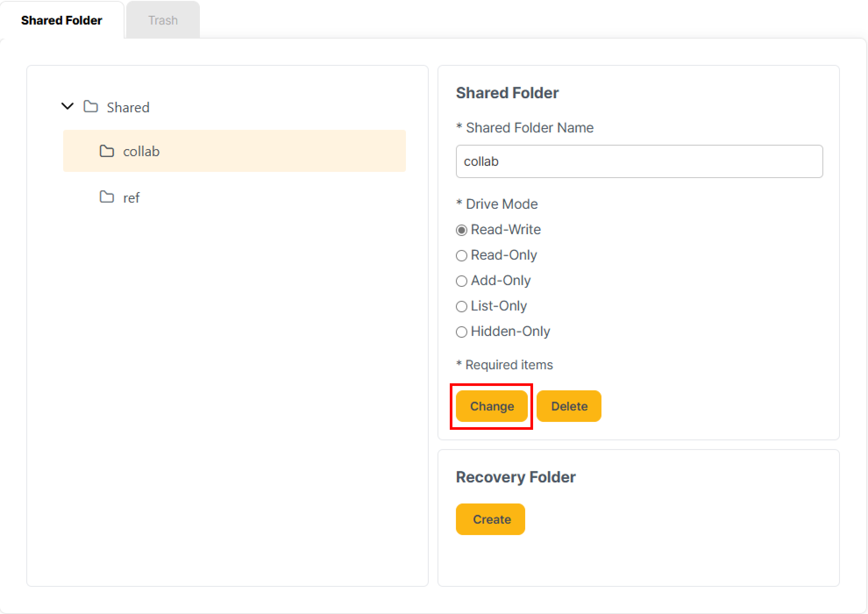This screenshot has width=868, height=614.
Task: Click the Shared Folder panel heading
Action: click(507, 93)
